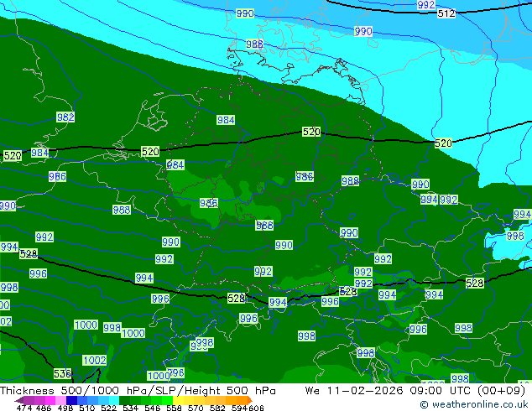The height and width of the screenshot is (411, 532).
Task: Click the 1000 label at the map's bottom edge
Action: [159, 376]
